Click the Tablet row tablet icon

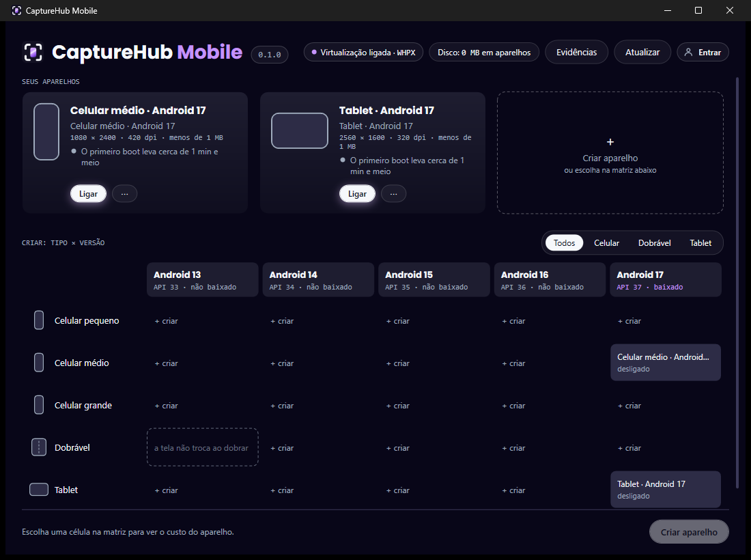[39, 490]
